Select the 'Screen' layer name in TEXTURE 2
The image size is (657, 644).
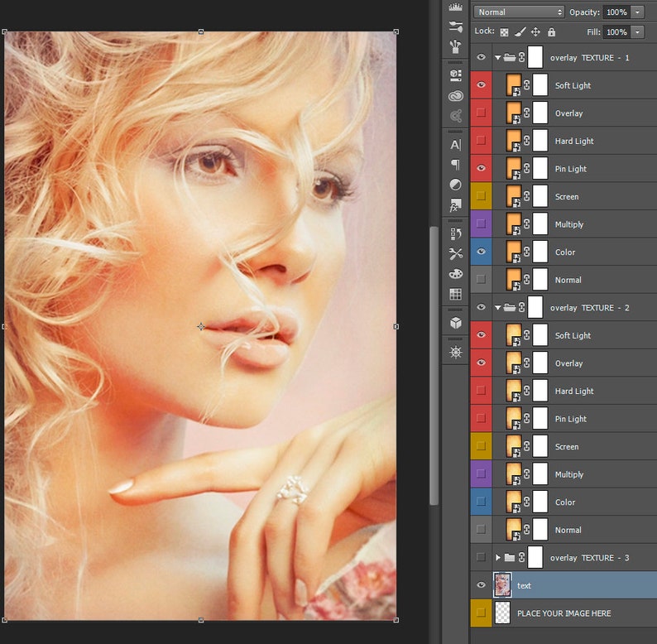click(x=567, y=446)
